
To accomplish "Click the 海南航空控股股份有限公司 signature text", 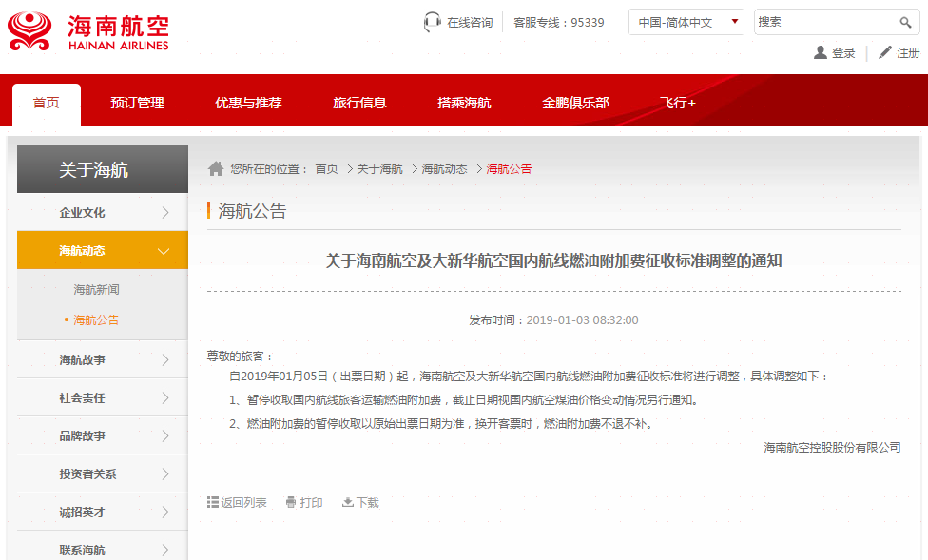I will [x=832, y=448].
